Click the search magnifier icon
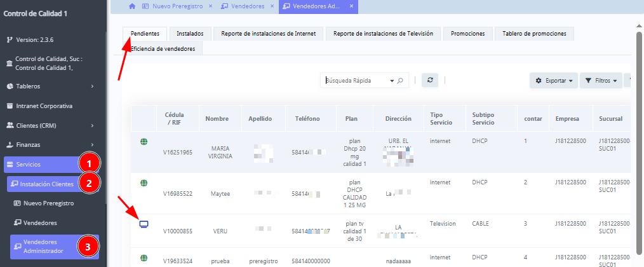 400,81
